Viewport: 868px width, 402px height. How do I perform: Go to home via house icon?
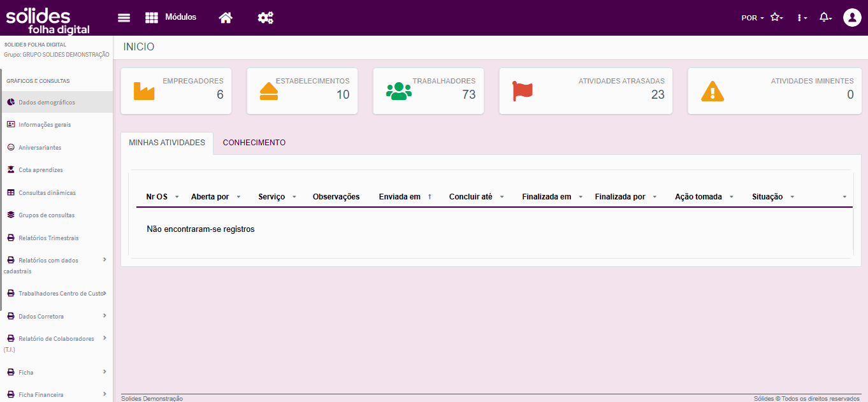(225, 18)
